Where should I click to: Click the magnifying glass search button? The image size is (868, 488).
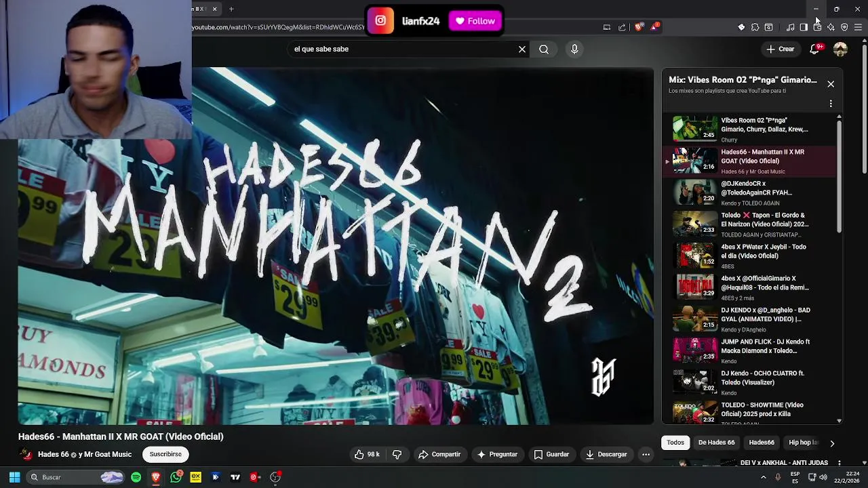click(x=544, y=49)
